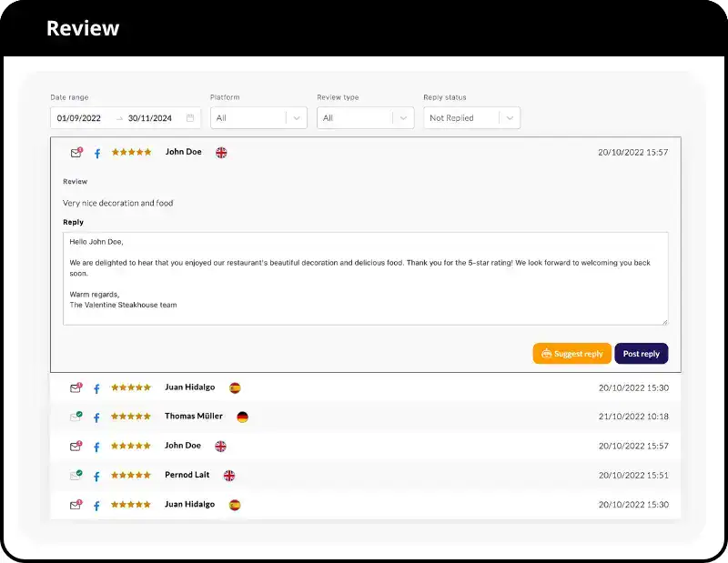Image resolution: width=728 pixels, height=563 pixels.
Task: Click the Review header title
Action: 83,28
